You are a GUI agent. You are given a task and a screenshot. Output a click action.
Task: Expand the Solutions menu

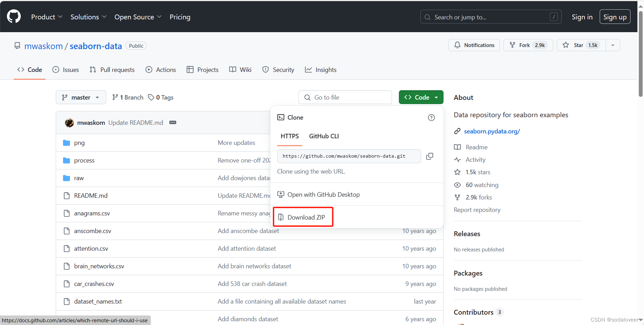[88, 17]
